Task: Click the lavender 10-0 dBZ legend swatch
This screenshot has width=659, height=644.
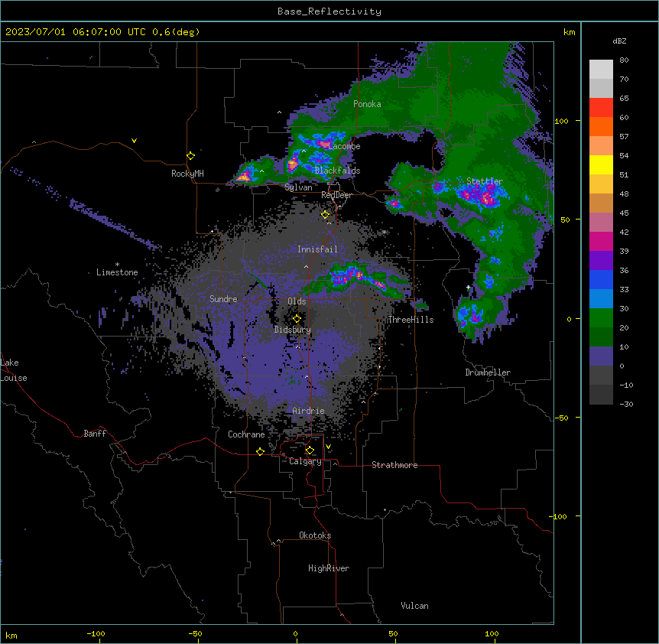Action: pos(601,356)
